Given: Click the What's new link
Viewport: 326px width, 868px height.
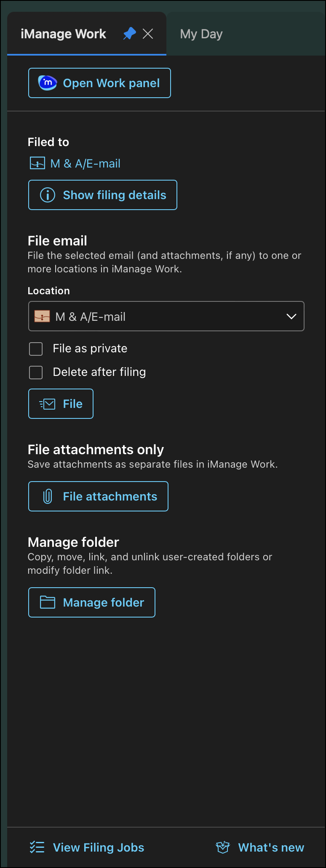Looking at the screenshot, I should pos(271,847).
